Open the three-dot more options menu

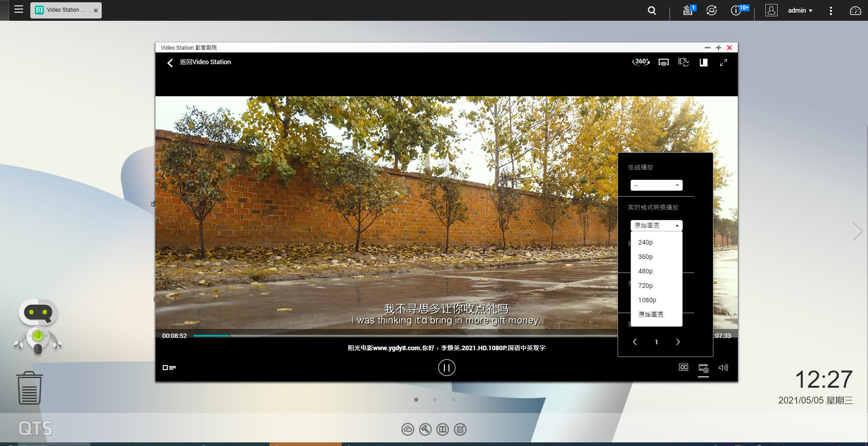click(830, 10)
